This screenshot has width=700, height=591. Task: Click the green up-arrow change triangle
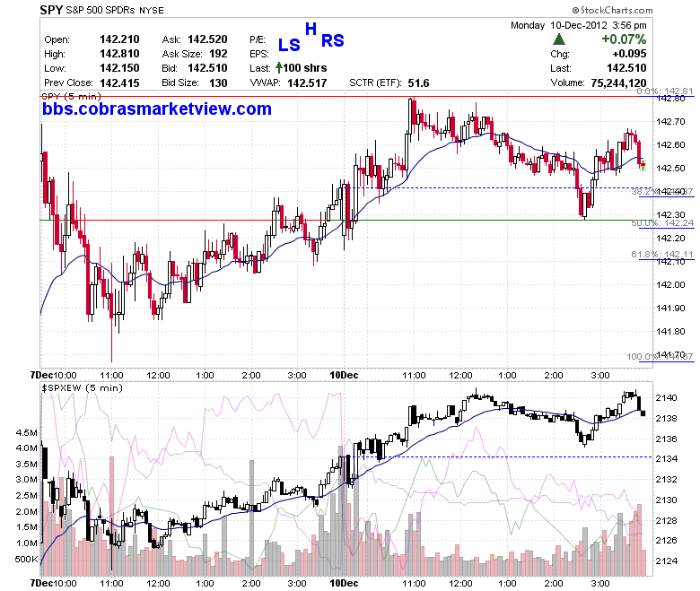coord(558,39)
